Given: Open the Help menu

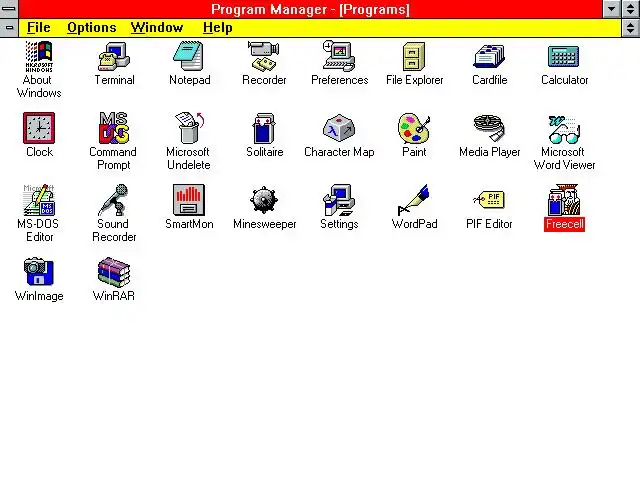Looking at the screenshot, I should [218, 28].
